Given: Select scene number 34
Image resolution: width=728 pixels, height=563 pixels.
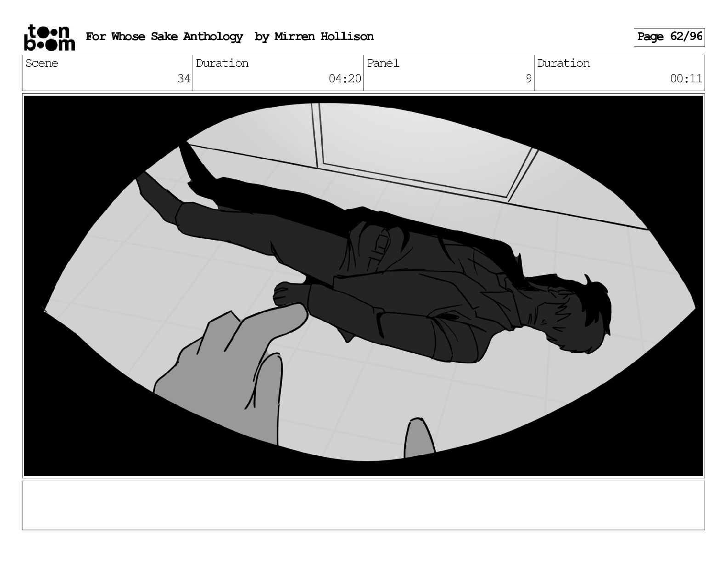Looking at the screenshot, I should (x=184, y=79).
